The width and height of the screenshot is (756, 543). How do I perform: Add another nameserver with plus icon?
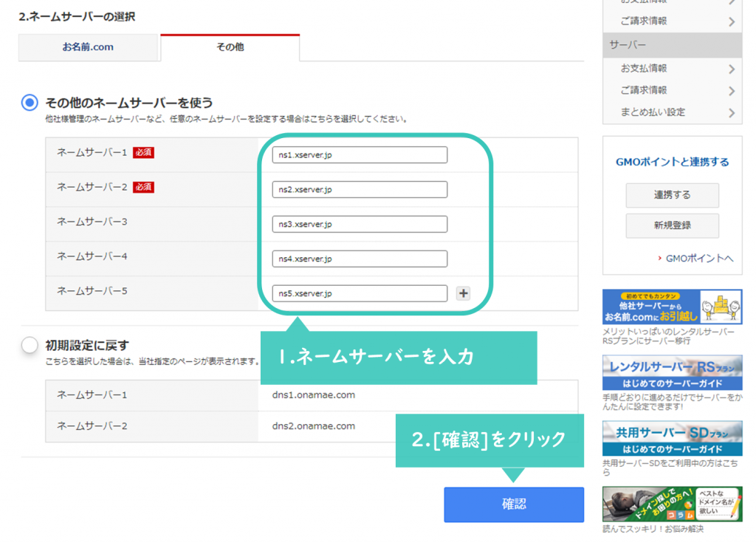pos(464,293)
